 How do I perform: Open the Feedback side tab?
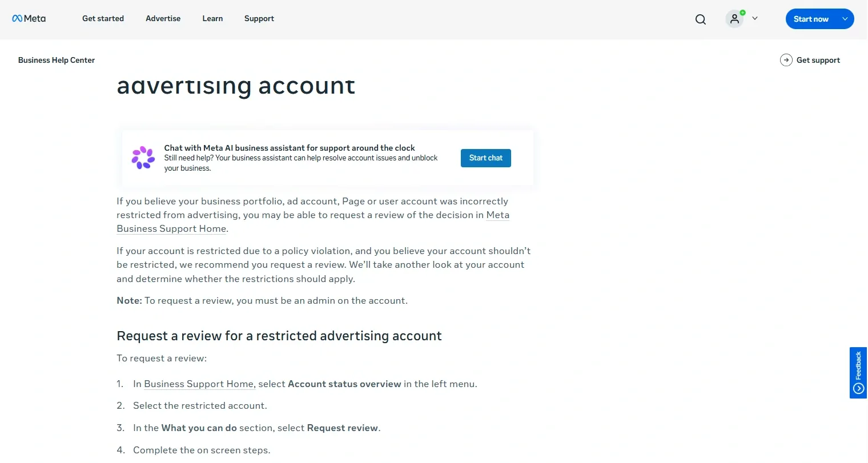pyautogui.click(x=858, y=373)
